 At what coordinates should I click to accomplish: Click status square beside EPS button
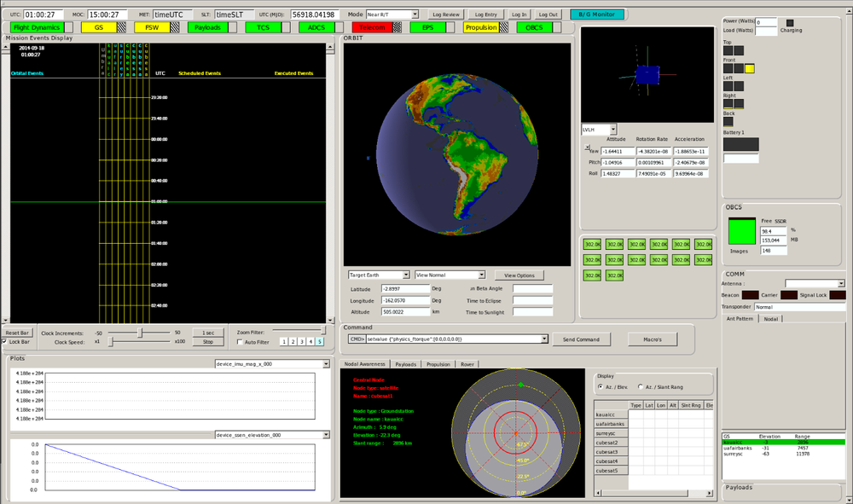pos(450,27)
